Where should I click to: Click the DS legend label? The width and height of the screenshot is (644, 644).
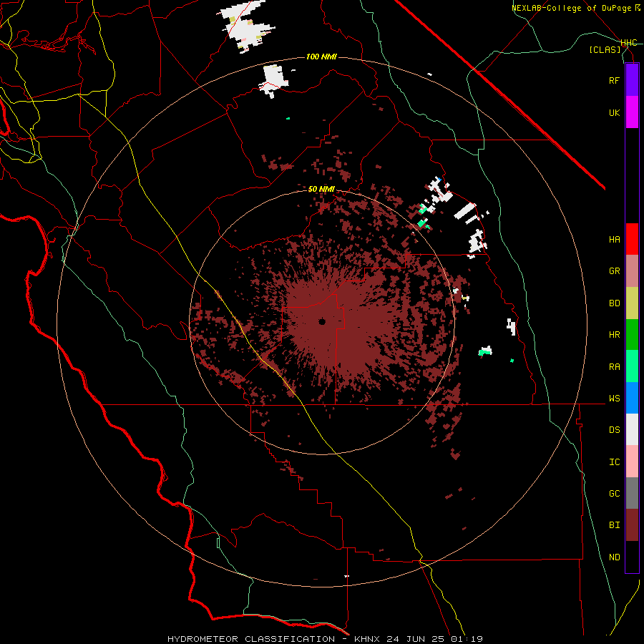[614, 430]
